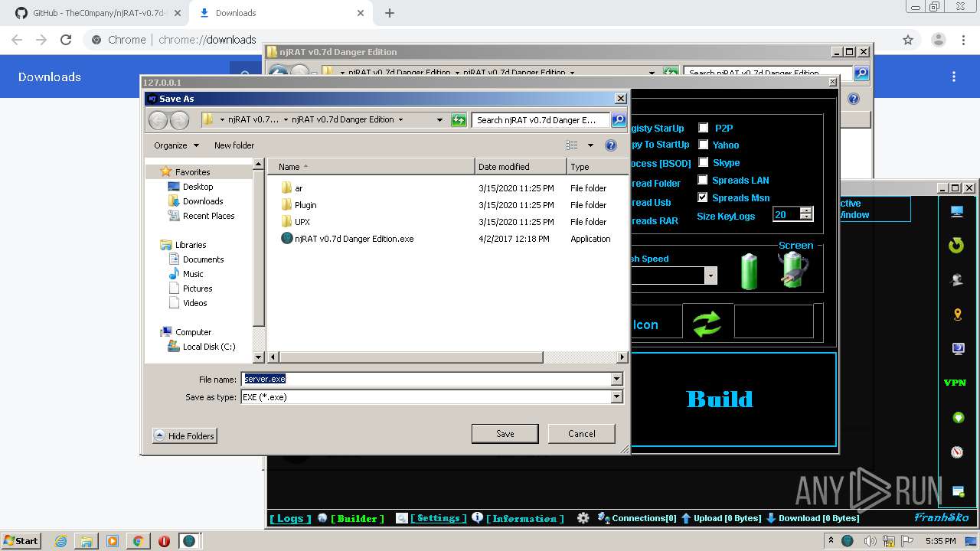Open Chrome profile avatar icon

tap(938, 40)
